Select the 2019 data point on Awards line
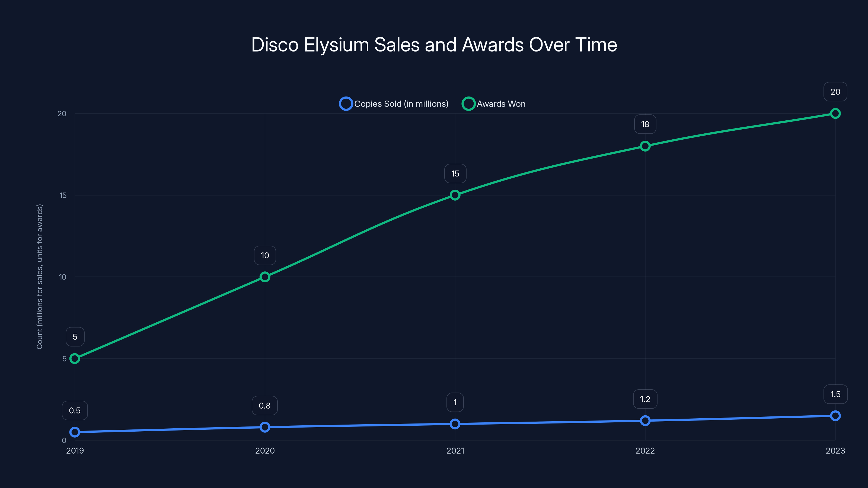Screen dimensions: 868x488 (75, 358)
